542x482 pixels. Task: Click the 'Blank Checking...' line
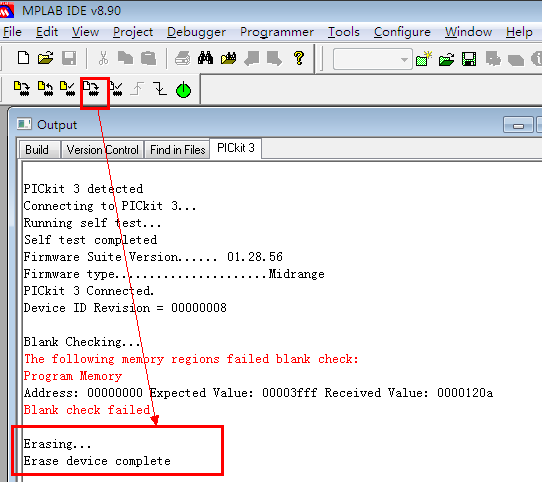coord(82,342)
